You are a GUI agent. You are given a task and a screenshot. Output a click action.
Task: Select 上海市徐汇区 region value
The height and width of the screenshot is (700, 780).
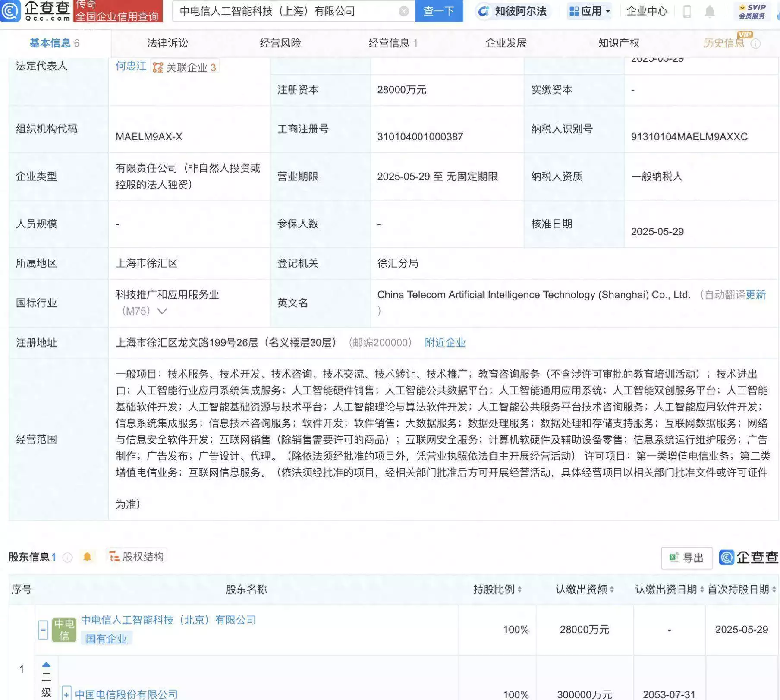point(146,263)
